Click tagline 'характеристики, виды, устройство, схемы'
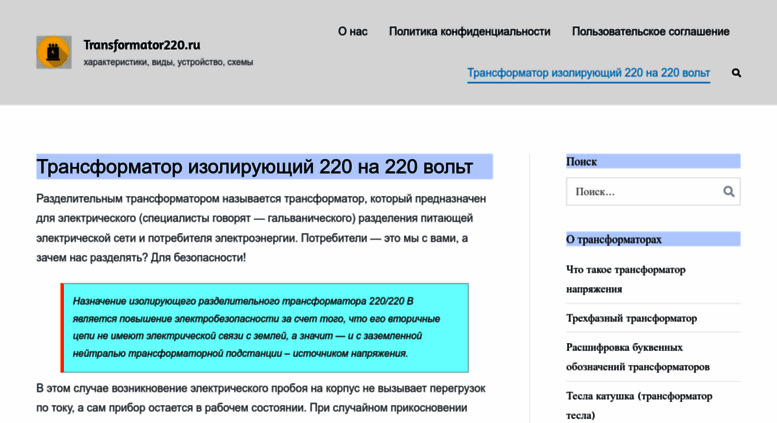Screen dimensions: 777x423 pyautogui.click(x=168, y=62)
